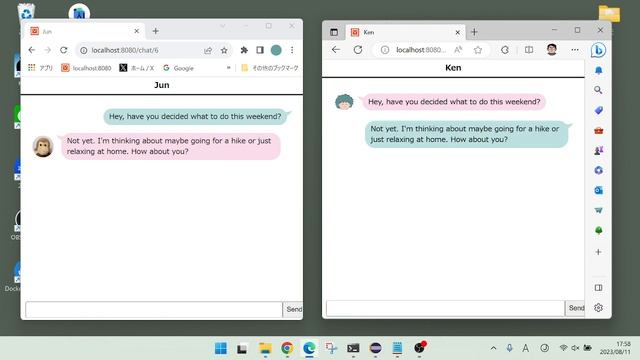Click Edge address bar localhost:8080
Viewport: 640px width, 360px height.
[x=420, y=50]
